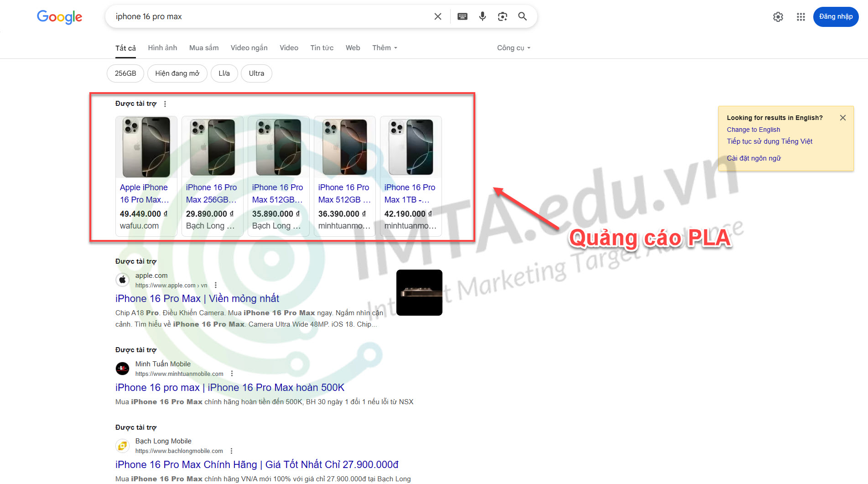Screen dimensions: 868x484
Task: Click the Google logo
Action: pyautogui.click(x=60, y=17)
